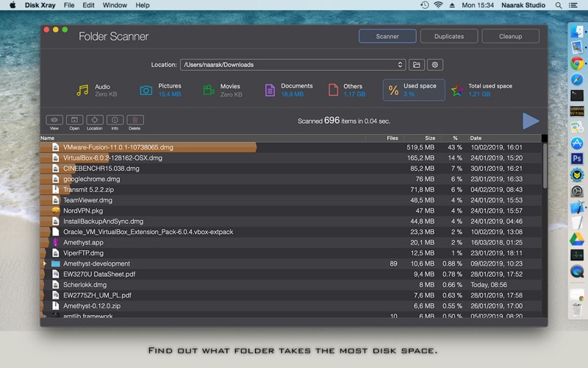Image resolution: width=588 pixels, height=368 pixels.
Task: Select googlechrome.dmg file
Action: point(290,179)
